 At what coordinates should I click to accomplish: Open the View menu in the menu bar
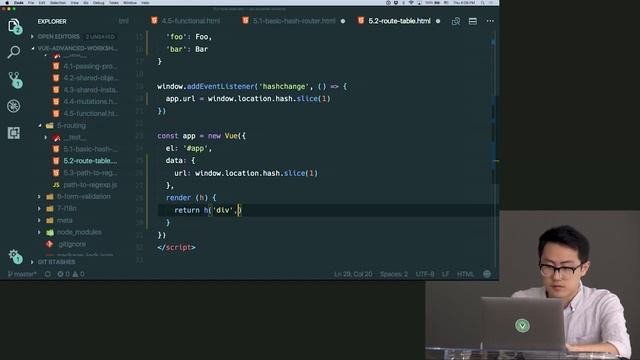click(x=74, y=2)
